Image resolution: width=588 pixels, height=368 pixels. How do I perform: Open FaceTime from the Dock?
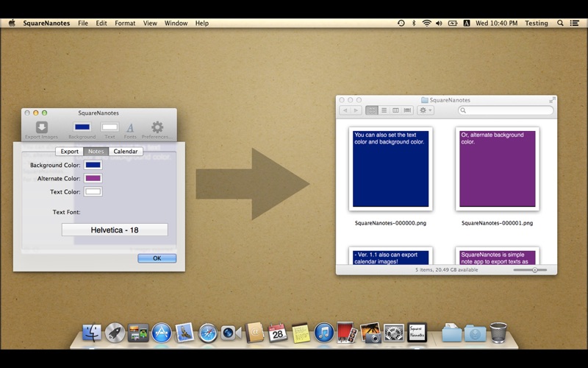231,333
